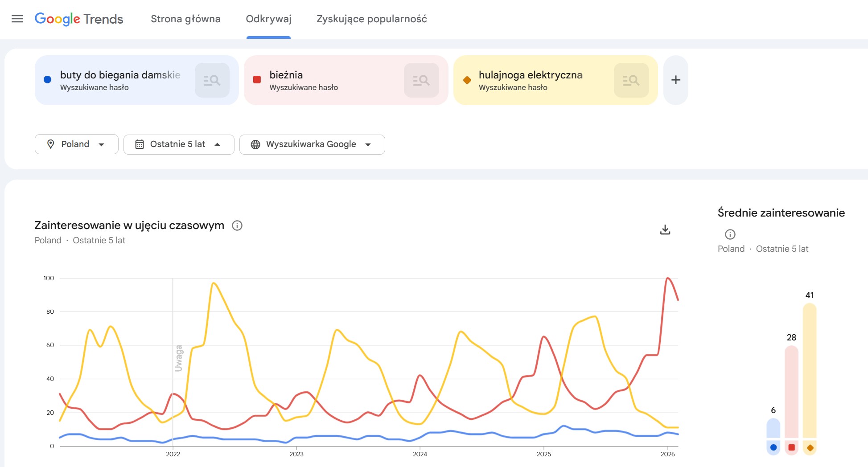Click the blue average bar valued 6
Screen dimensions: 868x467
pyautogui.click(x=773, y=428)
